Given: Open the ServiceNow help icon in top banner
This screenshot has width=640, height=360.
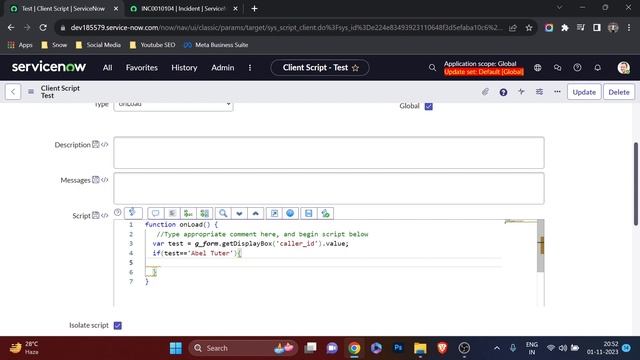Looking at the screenshot, I should (x=577, y=68).
